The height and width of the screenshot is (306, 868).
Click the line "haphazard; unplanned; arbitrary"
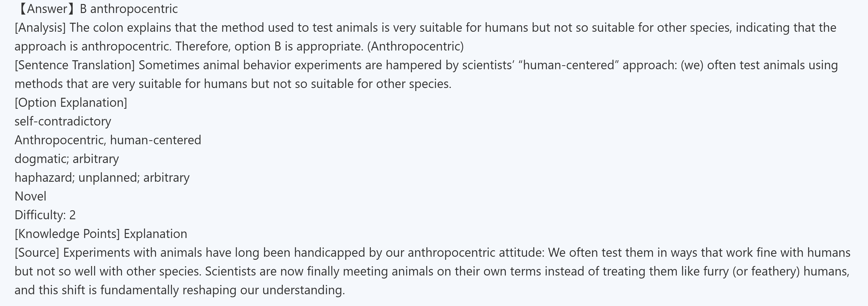tap(102, 177)
